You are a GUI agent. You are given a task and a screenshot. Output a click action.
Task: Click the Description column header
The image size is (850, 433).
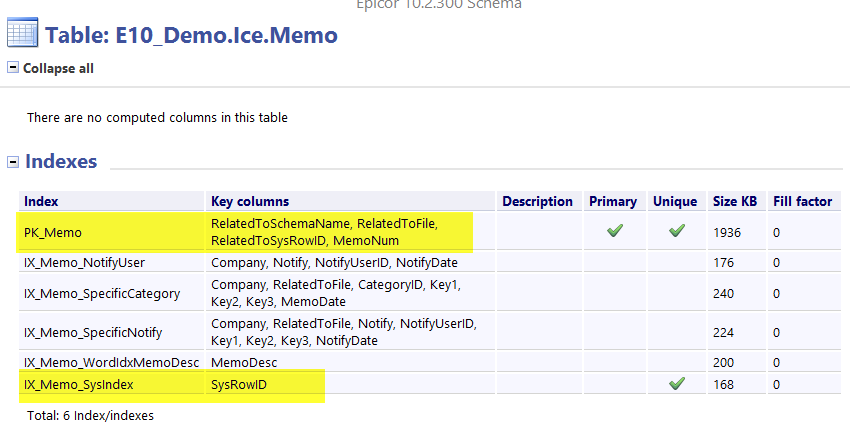click(537, 201)
